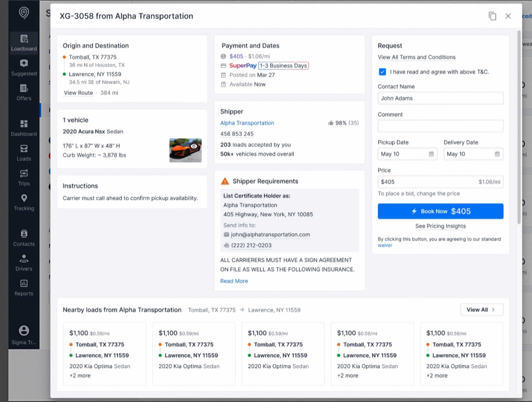Open Loads from the sidebar
The width and height of the screenshot is (532, 402).
coord(24,153)
